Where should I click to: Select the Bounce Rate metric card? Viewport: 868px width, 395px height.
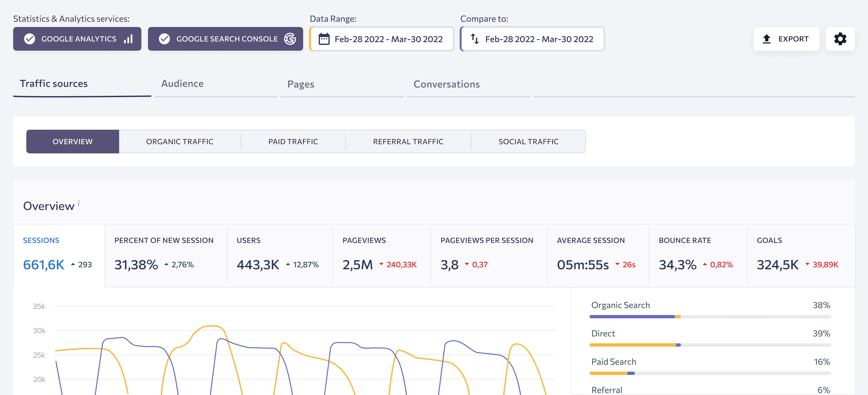tap(698, 255)
